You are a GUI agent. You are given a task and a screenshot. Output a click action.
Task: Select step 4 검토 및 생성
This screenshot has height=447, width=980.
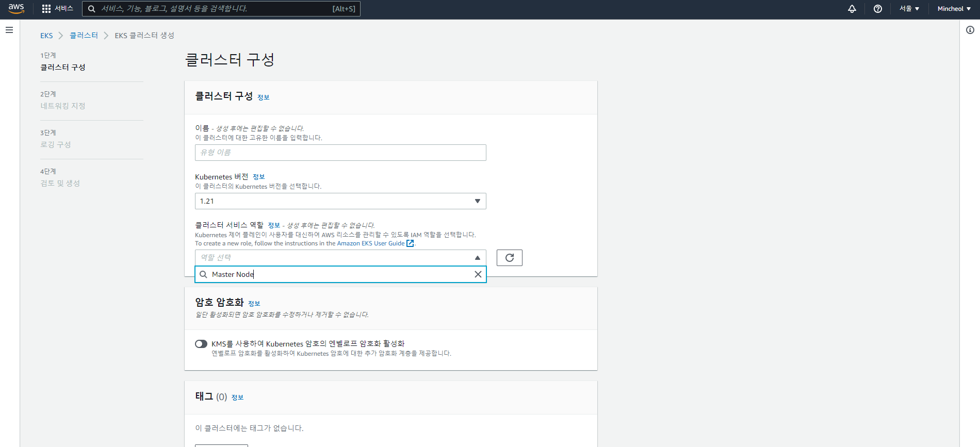tap(60, 183)
